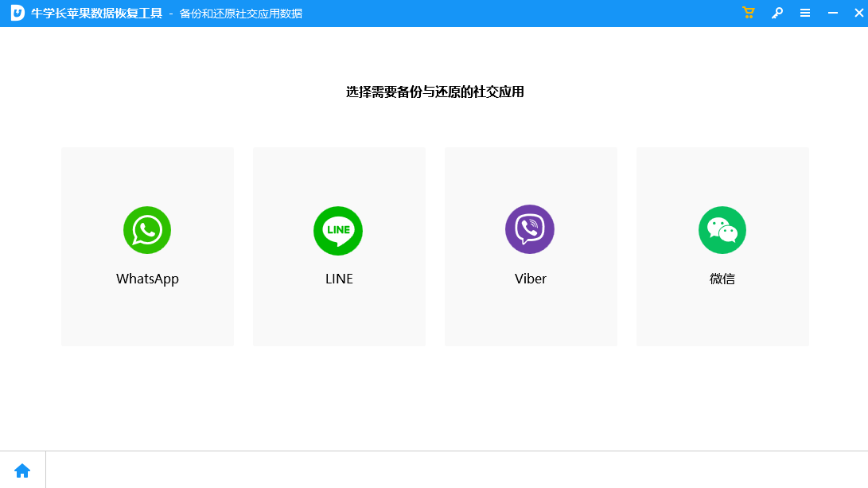868x488 pixels.
Task: Click empty area below the WhatsApp label in its card
Action: tap(147, 318)
